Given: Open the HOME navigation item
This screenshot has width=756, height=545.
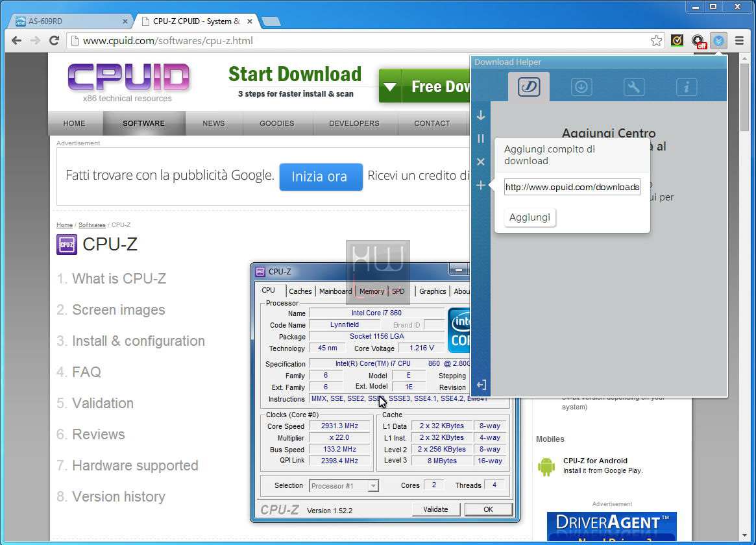Looking at the screenshot, I should [x=74, y=123].
